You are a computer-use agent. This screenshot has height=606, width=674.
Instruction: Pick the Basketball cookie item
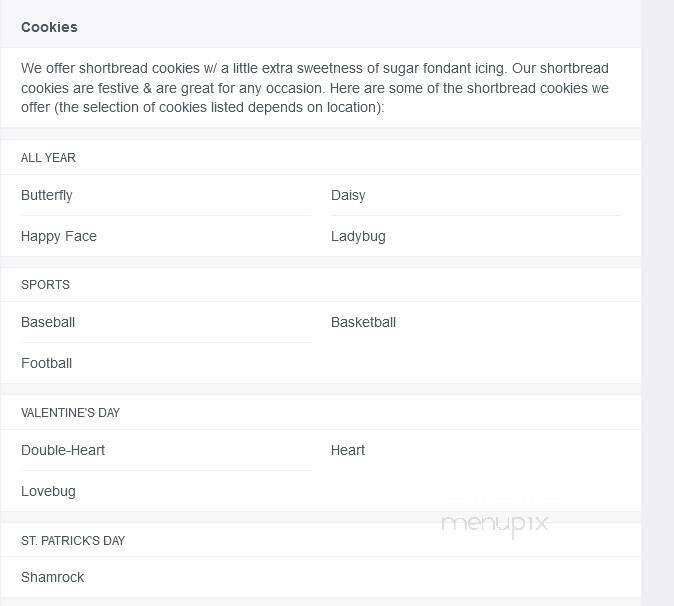363,323
